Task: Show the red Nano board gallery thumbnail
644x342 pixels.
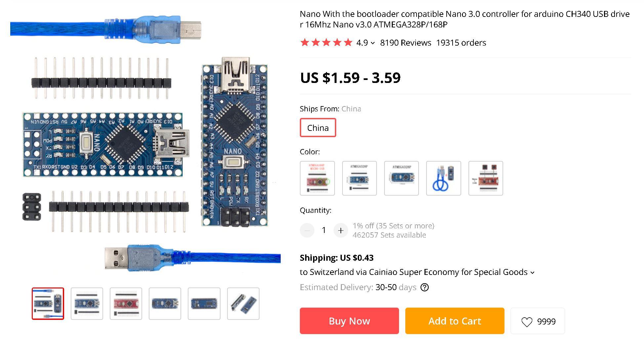Action: pyautogui.click(x=126, y=304)
